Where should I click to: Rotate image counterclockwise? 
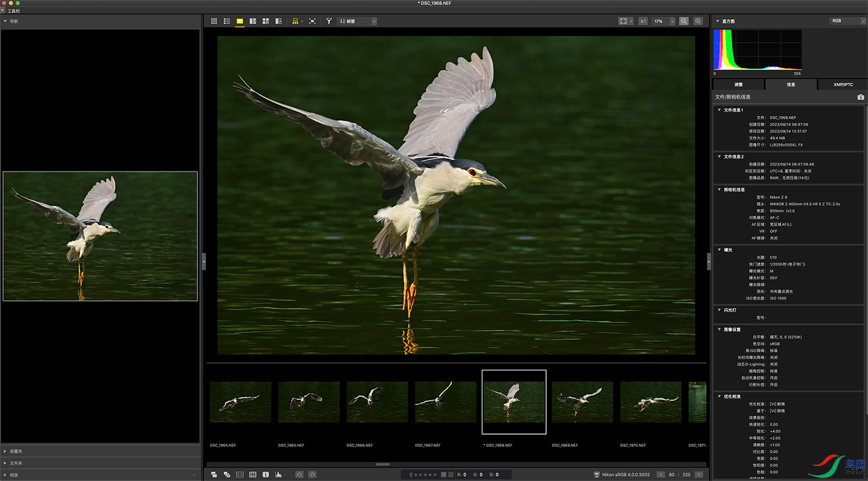pyautogui.click(x=299, y=475)
